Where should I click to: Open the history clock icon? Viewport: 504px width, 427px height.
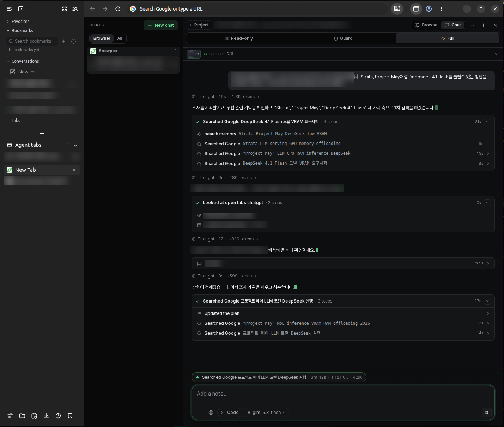(x=58, y=416)
